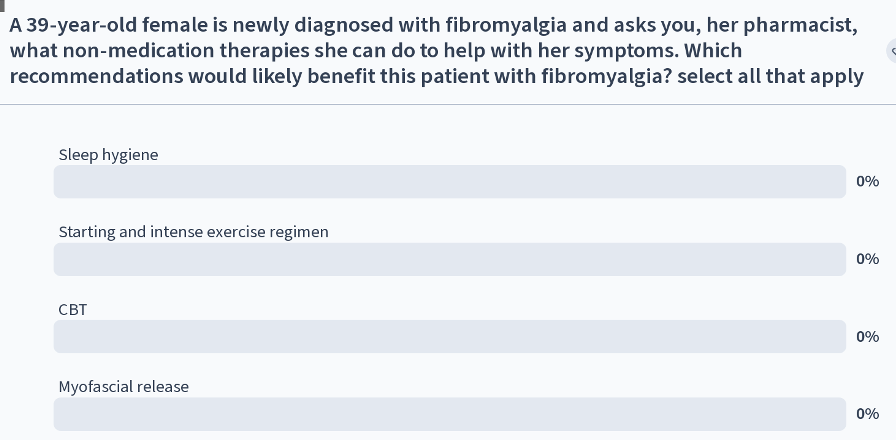Image resolution: width=896 pixels, height=440 pixels.
Task: Click the Myofascial release option label
Action: 123,387
